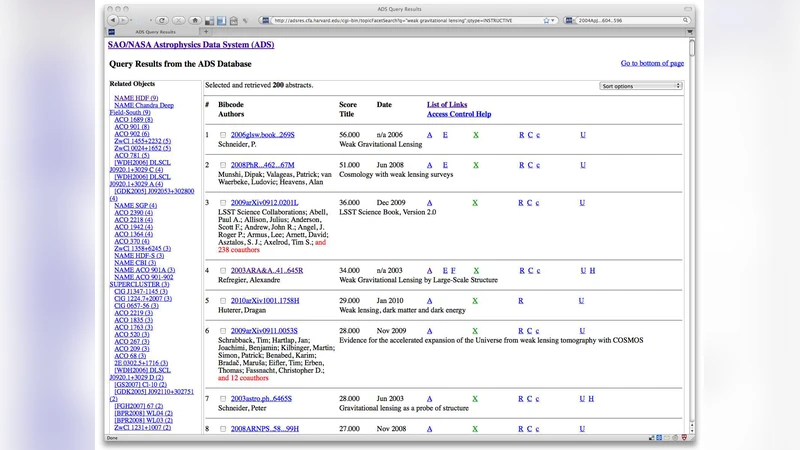This screenshot has height=450, width=800.
Task: Select checkbox for 2008PhR...462...67M entry
Action: click(222, 164)
